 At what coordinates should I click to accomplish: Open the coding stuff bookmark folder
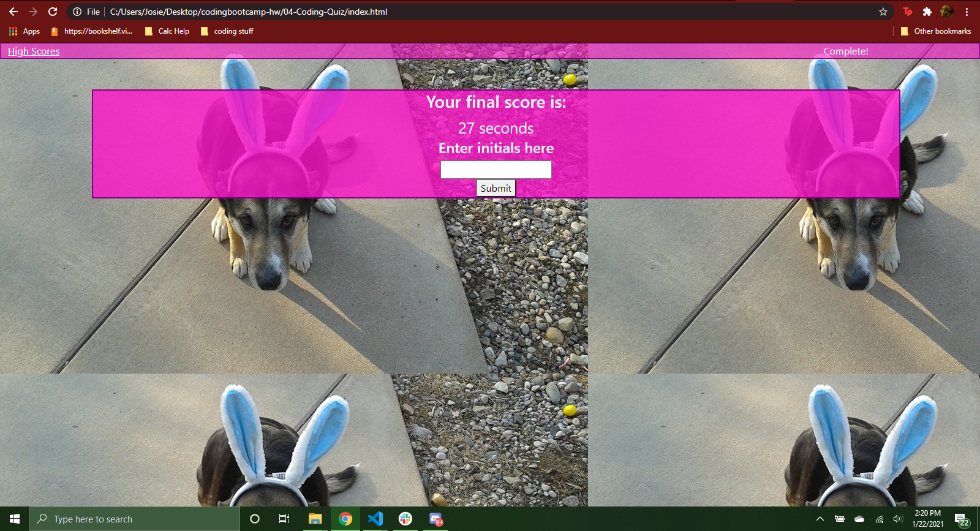227,31
